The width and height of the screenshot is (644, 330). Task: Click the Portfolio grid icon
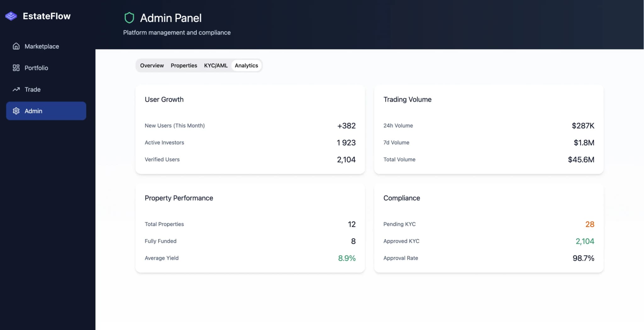(16, 68)
